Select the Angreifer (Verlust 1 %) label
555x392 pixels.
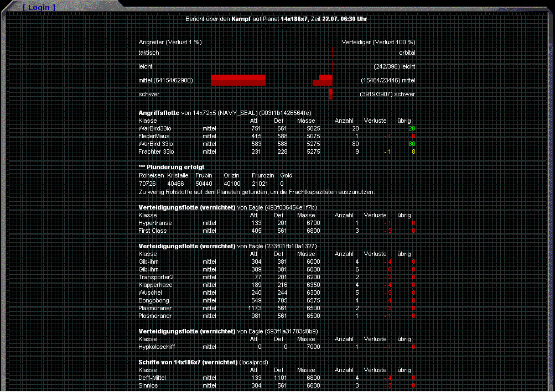click(170, 42)
